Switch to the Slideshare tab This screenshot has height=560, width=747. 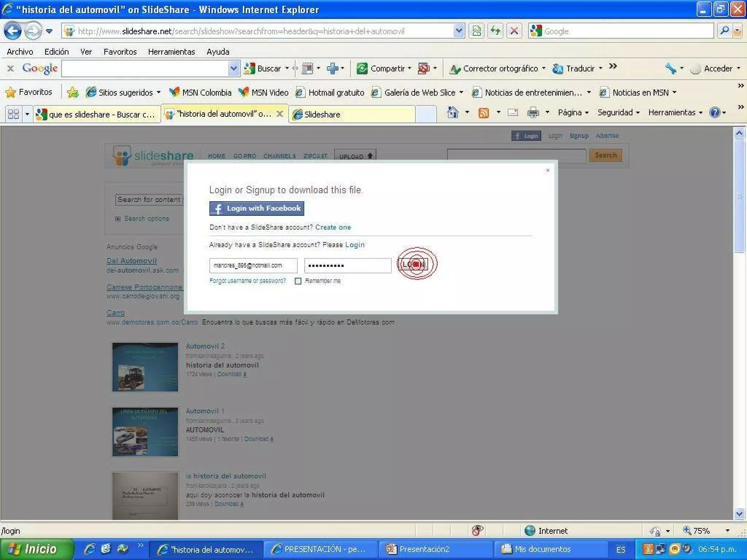[x=352, y=114]
